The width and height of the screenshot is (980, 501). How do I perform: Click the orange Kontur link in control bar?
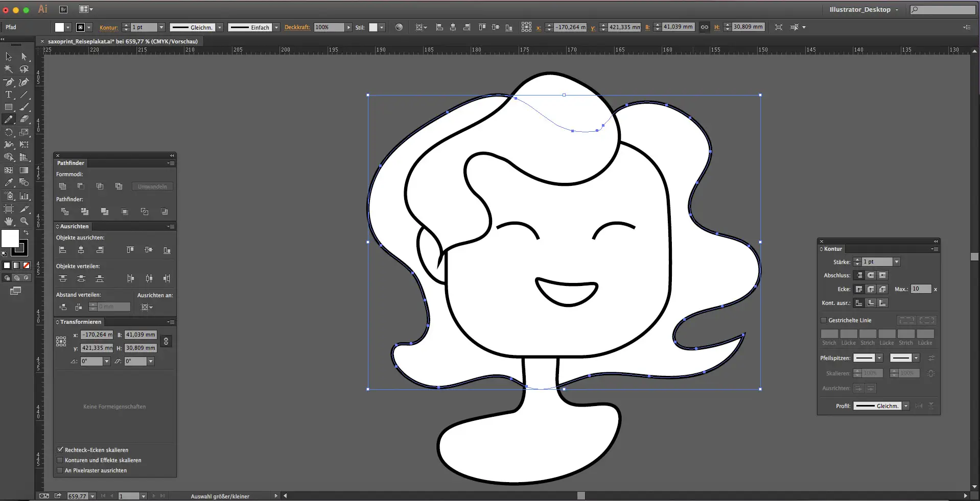click(108, 28)
